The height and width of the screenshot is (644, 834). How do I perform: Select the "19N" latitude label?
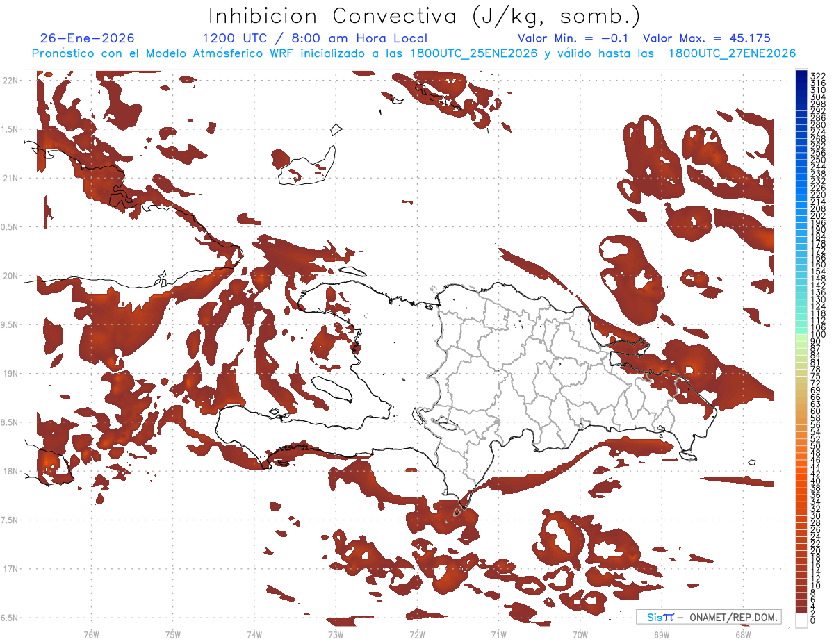pyautogui.click(x=10, y=374)
